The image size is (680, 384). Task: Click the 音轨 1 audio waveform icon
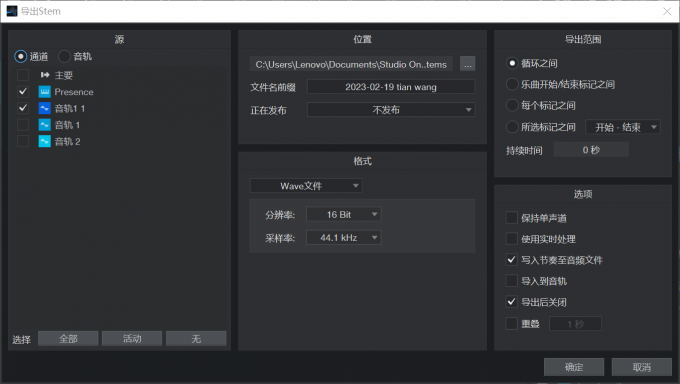[45, 125]
